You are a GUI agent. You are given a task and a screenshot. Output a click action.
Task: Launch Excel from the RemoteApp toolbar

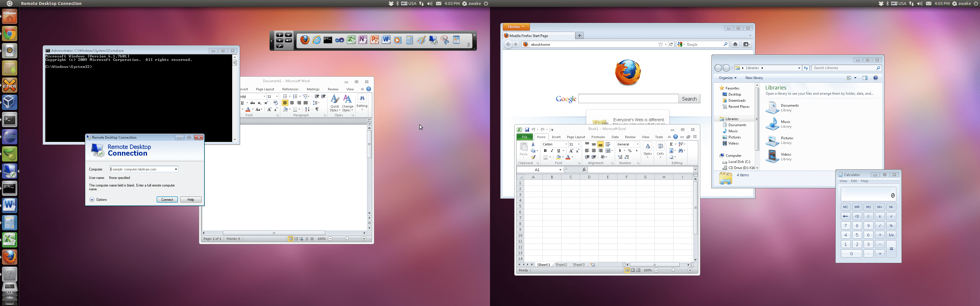(x=351, y=40)
